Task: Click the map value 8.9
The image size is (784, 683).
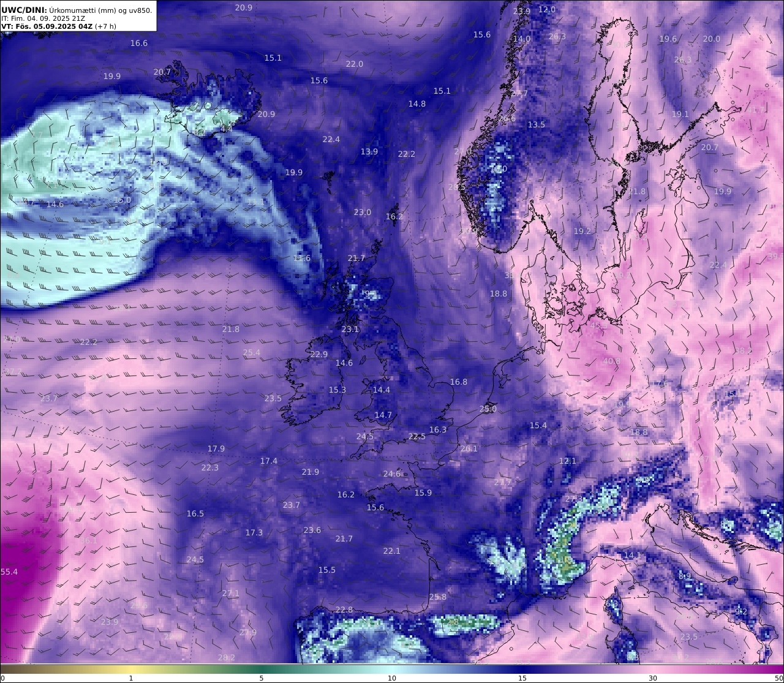Action: [x=685, y=576]
